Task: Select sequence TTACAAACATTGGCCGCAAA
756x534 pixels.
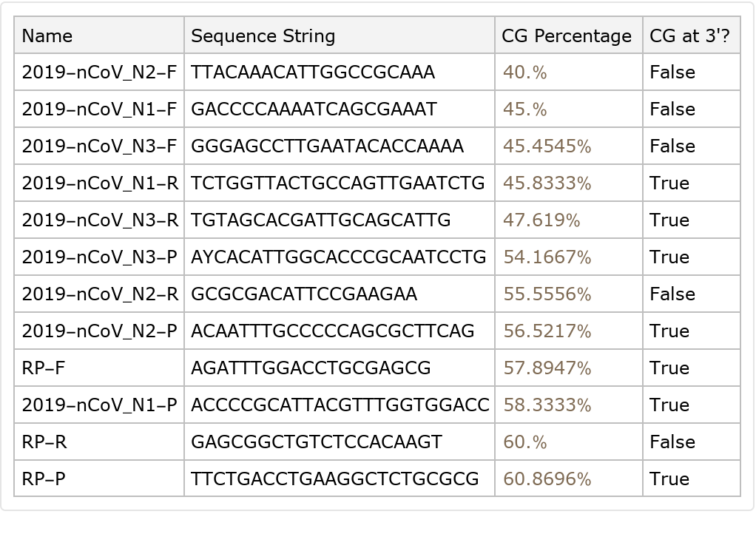Action: point(313,72)
